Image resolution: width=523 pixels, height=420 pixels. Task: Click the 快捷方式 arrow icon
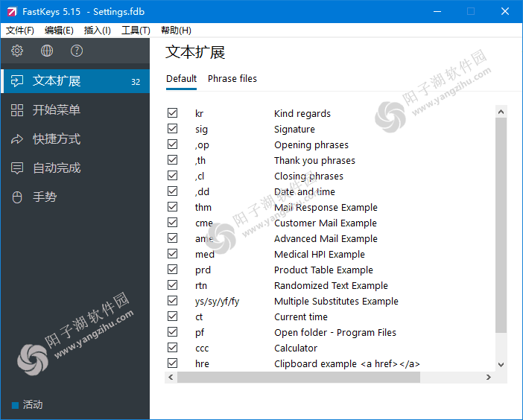17,139
